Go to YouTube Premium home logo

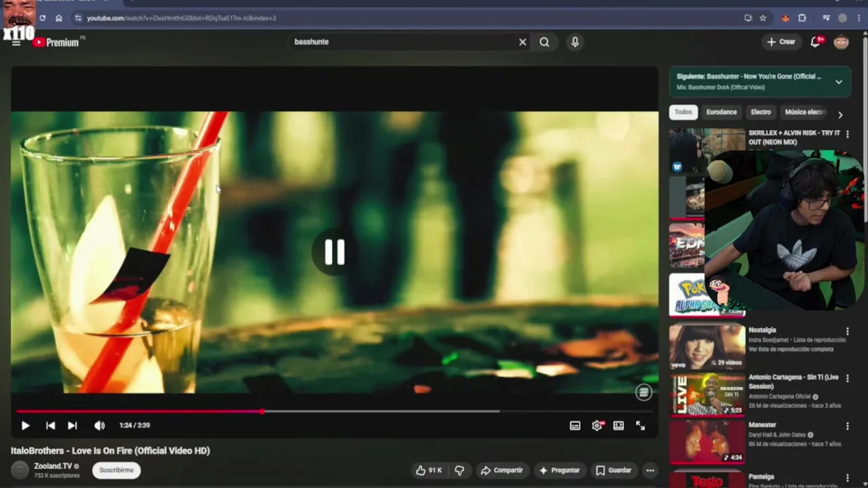pos(57,42)
